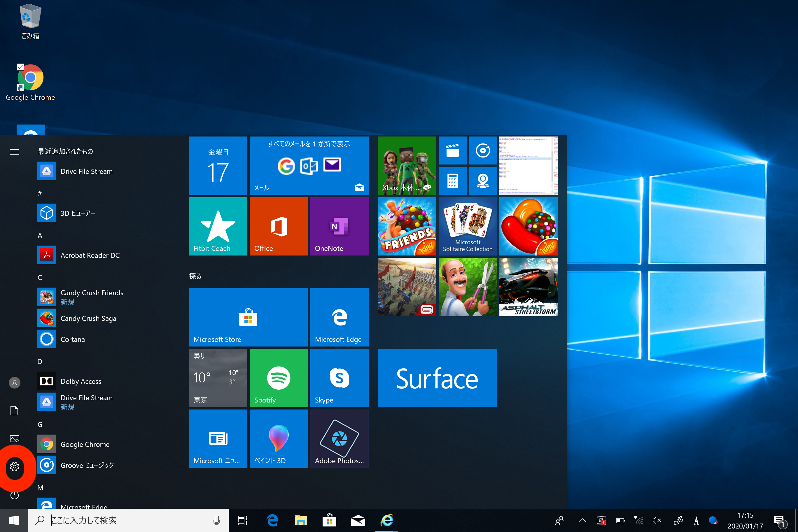Open the Microsoft Store tile
Image resolution: width=798 pixels, height=532 pixels.
[x=249, y=317]
